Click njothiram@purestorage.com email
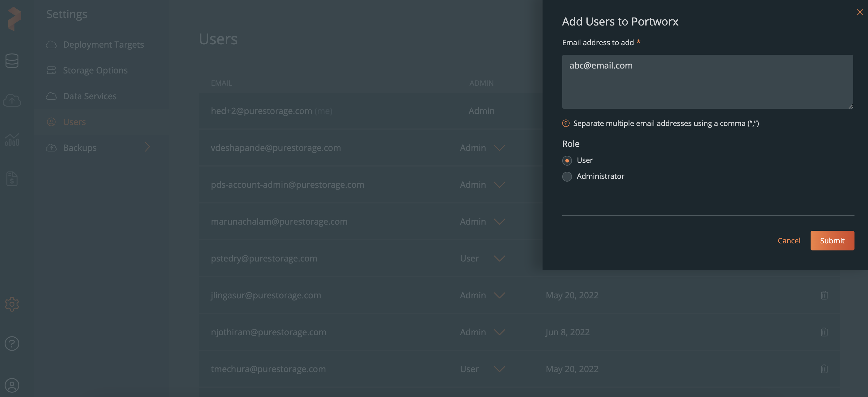The width and height of the screenshot is (868, 397). click(269, 332)
